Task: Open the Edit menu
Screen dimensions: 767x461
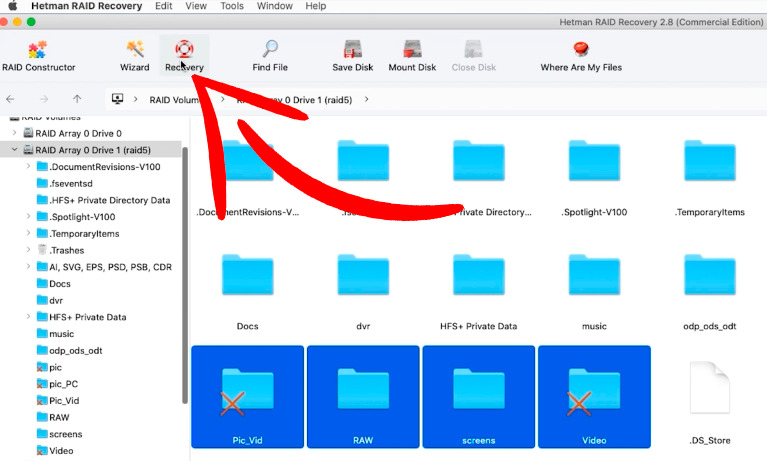Action: point(163,6)
